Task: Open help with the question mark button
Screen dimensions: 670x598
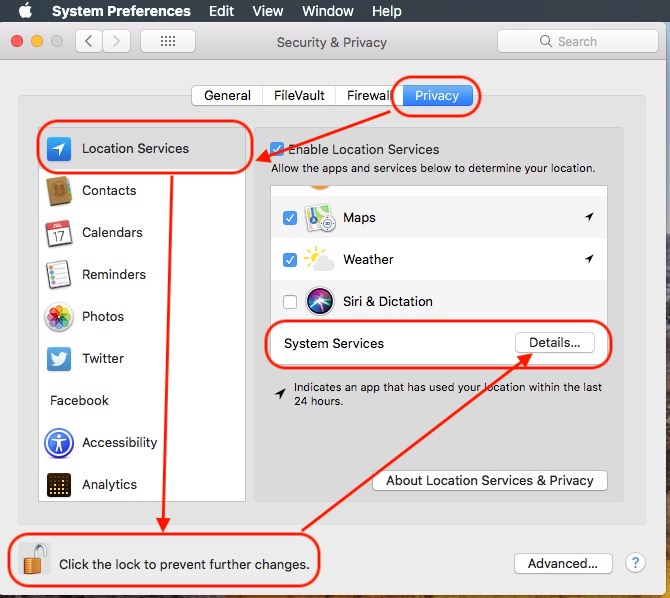Action: (635, 563)
